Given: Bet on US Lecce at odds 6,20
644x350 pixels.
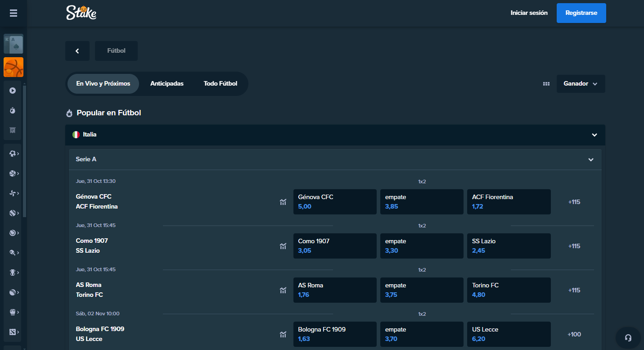Looking at the screenshot, I should click(509, 334).
